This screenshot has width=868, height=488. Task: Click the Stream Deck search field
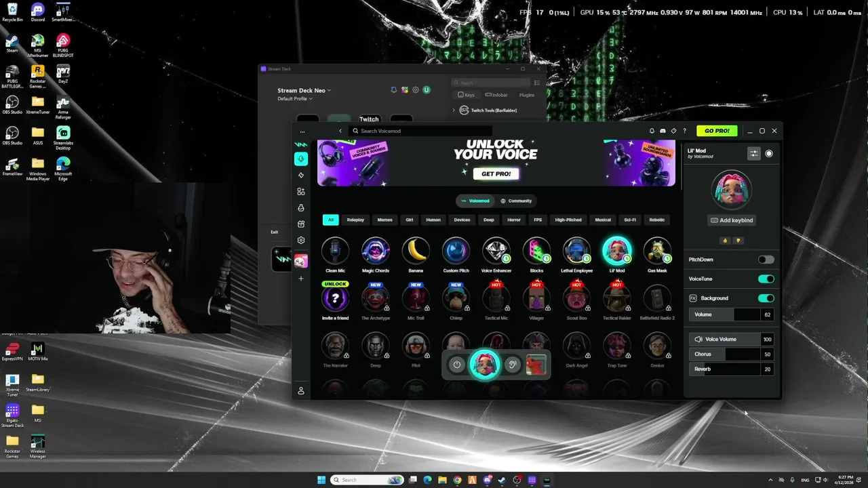(x=490, y=83)
